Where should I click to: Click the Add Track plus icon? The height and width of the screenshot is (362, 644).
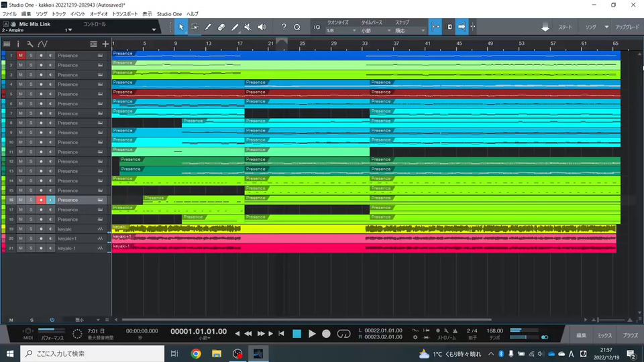click(x=105, y=44)
